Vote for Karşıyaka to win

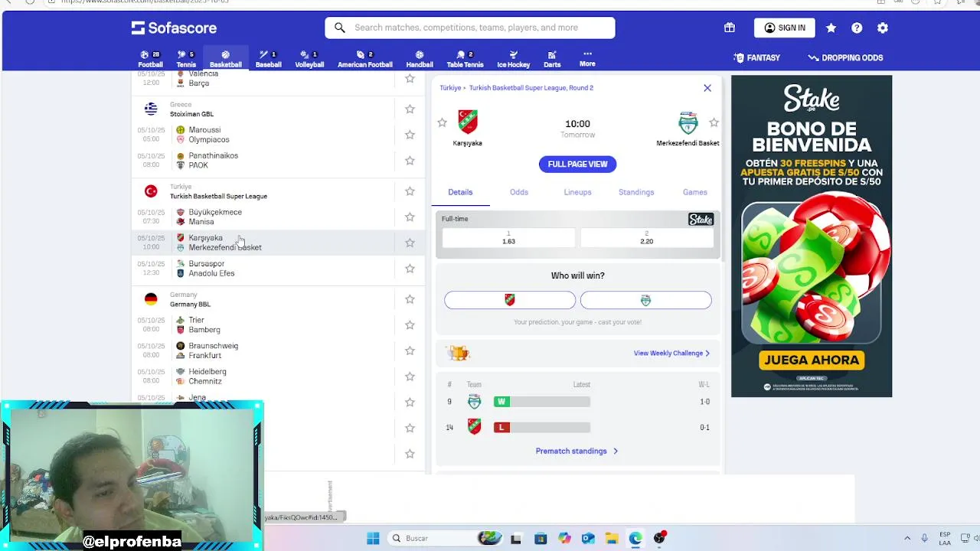click(x=510, y=300)
